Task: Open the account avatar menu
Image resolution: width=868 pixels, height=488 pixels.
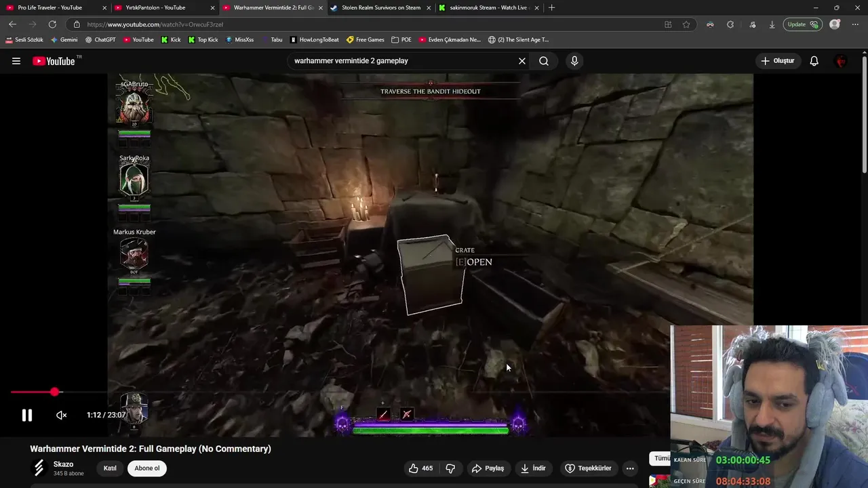Action: pyautogui.click(x=841, y=61)
